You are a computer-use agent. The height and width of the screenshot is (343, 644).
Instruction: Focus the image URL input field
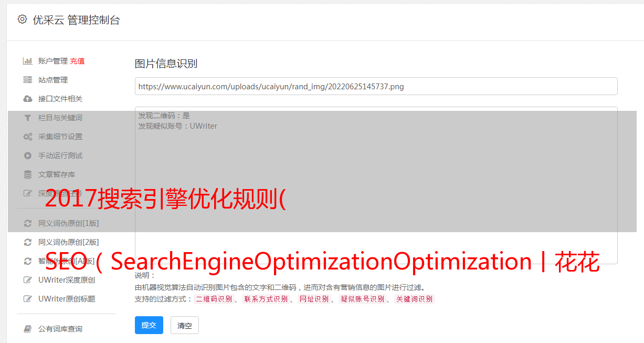point(376,86)
